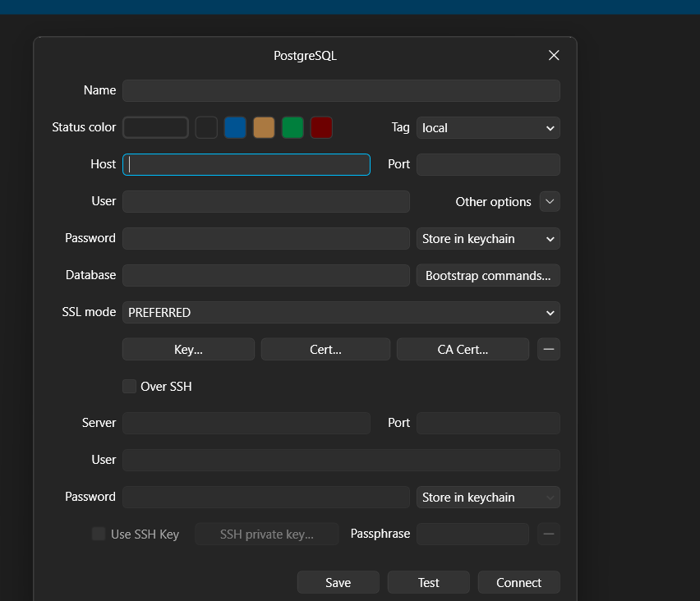The image size is (700, 601).
Task: Click the database User field
Action: pyautogui.click(x=266, y=202)
